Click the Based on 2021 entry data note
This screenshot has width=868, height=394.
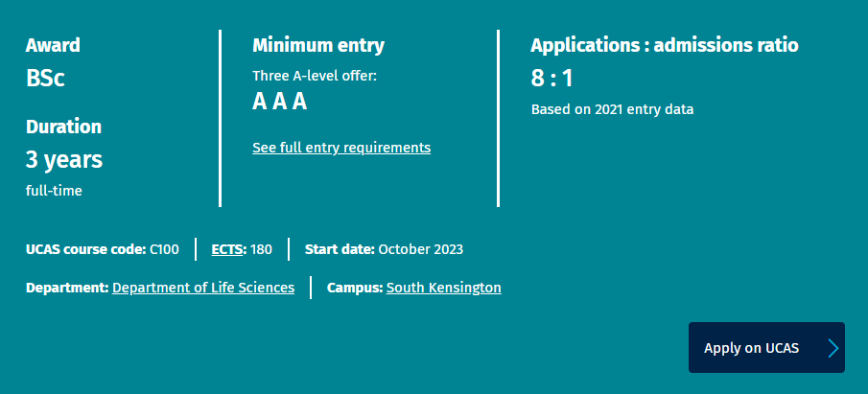pos(612,109)
